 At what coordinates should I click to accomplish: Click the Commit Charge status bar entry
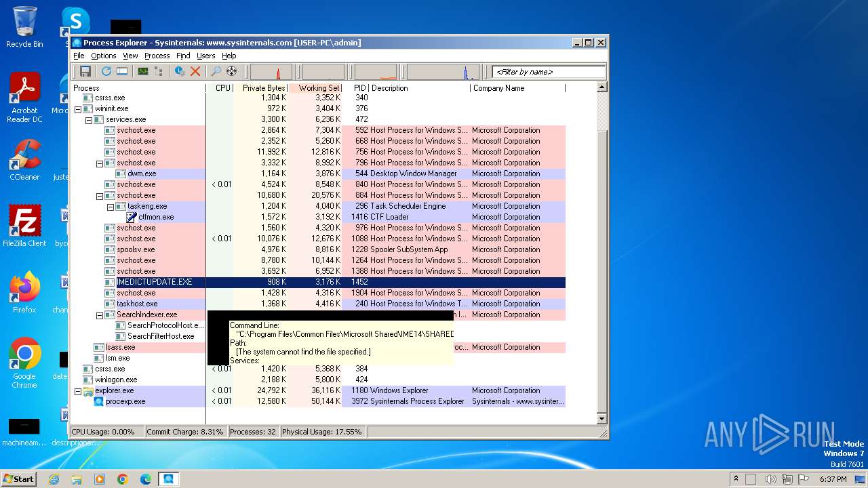pyautogui.click(x=185, y=432)
